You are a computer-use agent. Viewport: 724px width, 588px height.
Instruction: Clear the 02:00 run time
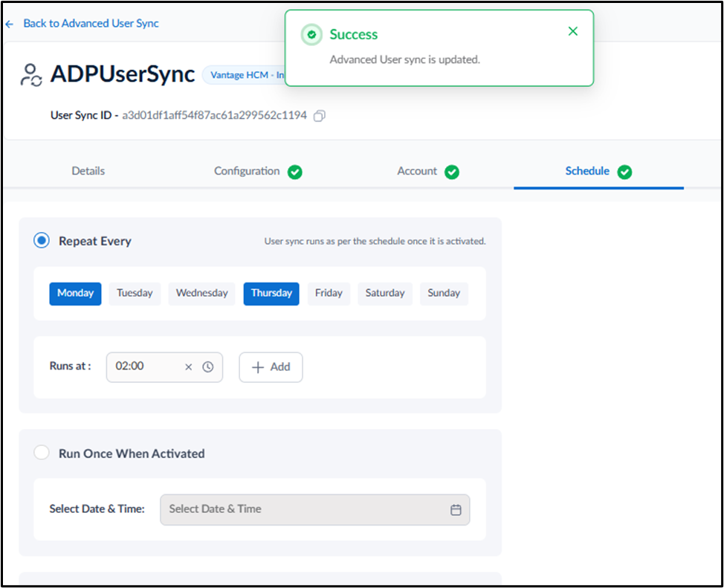[x=188, y=366]
